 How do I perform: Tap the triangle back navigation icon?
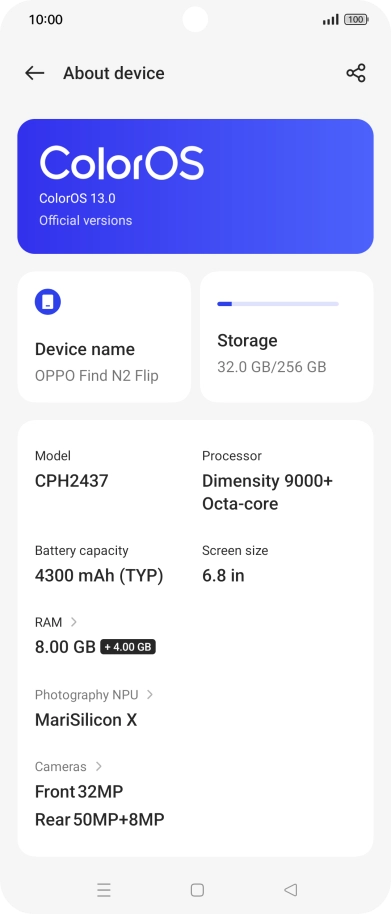(290, 890)
